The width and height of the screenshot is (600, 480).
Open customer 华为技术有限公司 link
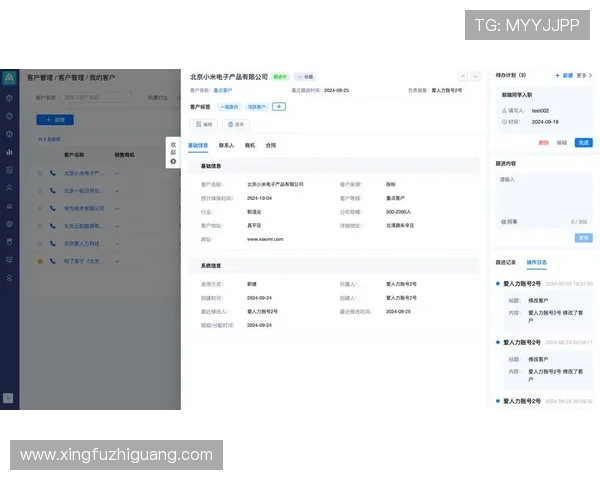click(84, 208)
